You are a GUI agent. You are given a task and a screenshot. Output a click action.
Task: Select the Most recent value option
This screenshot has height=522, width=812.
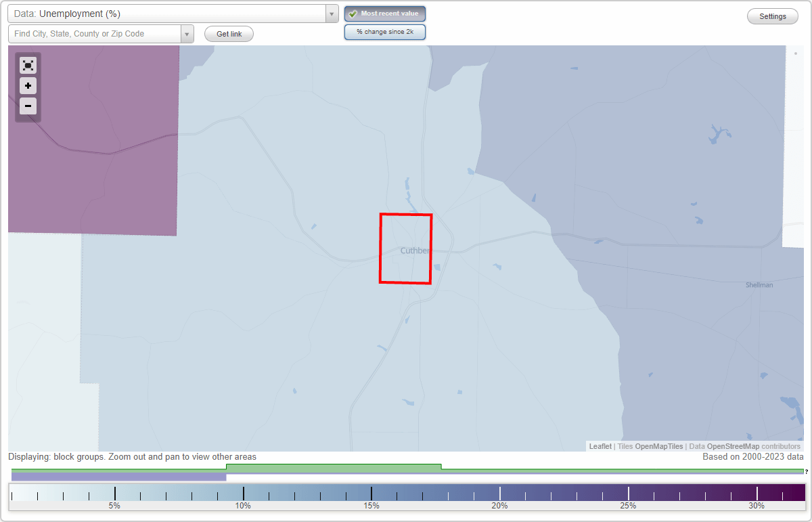coord(385,14)
